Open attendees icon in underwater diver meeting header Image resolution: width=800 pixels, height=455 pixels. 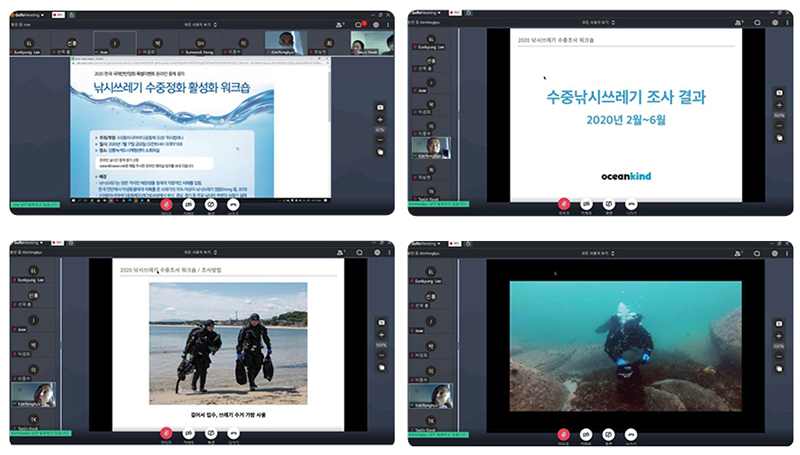739,253
